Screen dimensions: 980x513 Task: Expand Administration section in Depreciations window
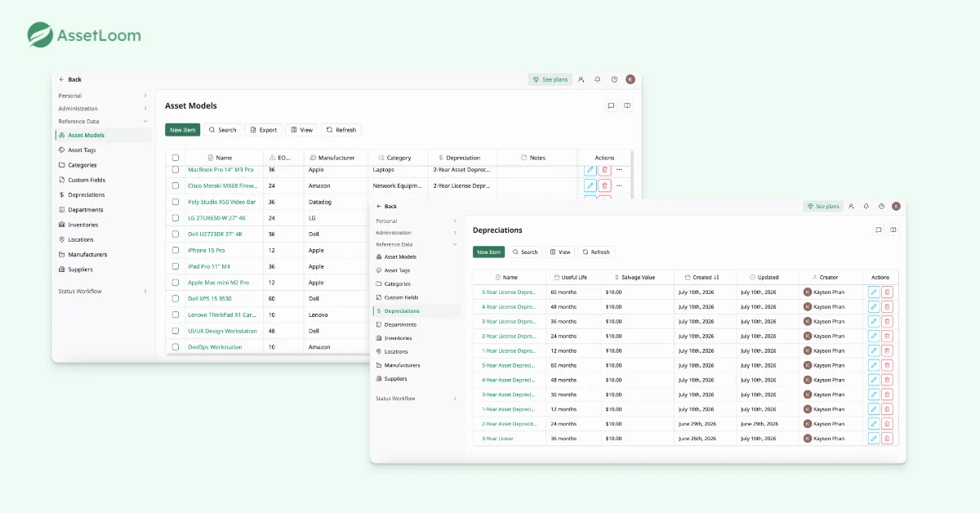[x=416, y=233]
